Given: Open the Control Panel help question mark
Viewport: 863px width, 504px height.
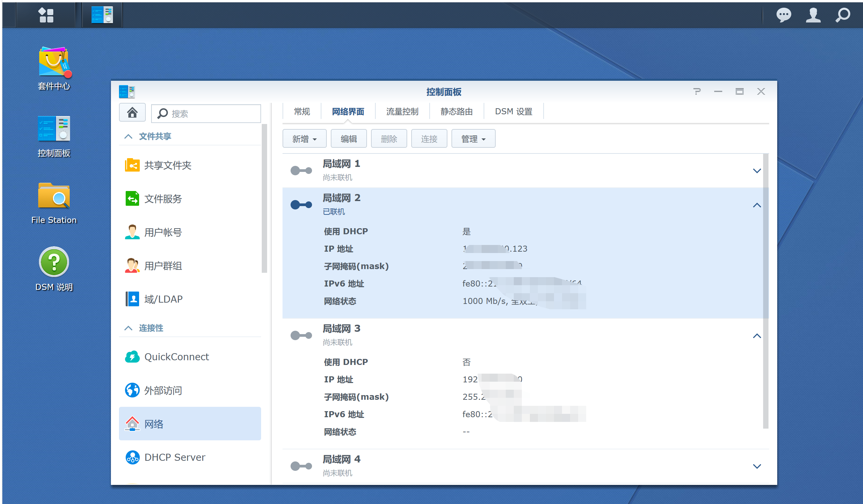Looking at the screenshot, I should pyautogui.click(x=696, y=92).
